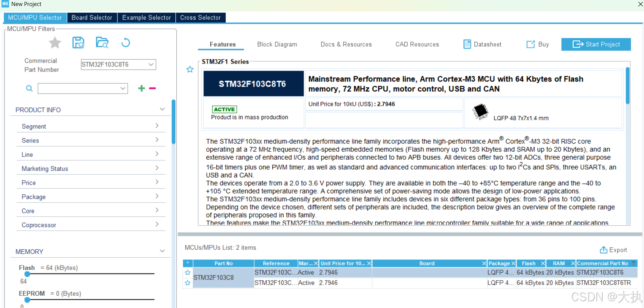
Task: Open the Block Diagram tab
Action: pos(277,44)
